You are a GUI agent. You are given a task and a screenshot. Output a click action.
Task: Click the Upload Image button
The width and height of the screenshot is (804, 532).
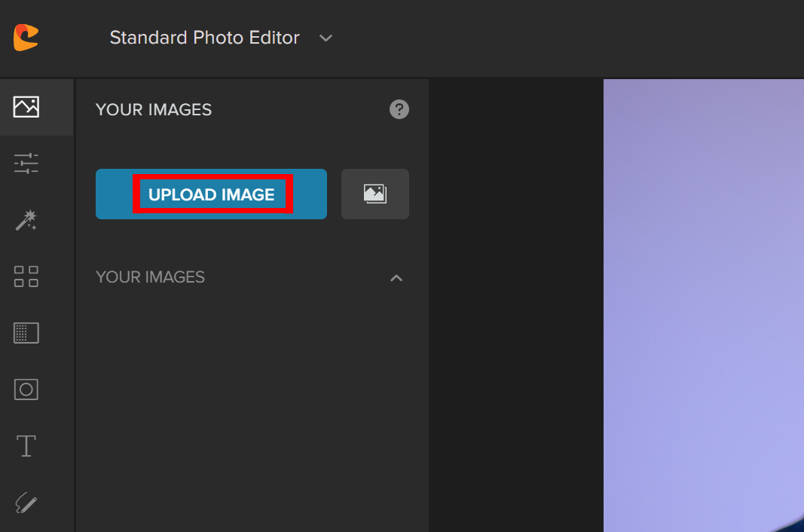(x=211, y=194)
